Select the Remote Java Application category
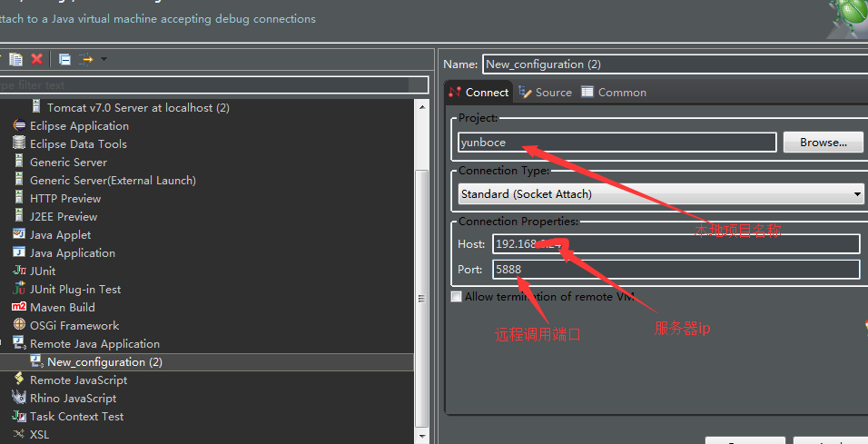This screenshot has width=868, height=444. pyautogui.click(x=94, y=344)
